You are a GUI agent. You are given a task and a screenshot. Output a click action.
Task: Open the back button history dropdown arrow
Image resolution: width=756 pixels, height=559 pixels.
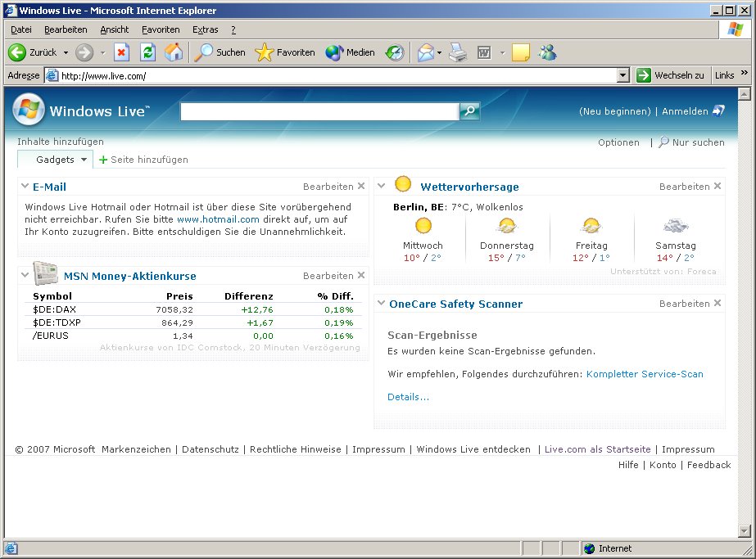(66, 52)
